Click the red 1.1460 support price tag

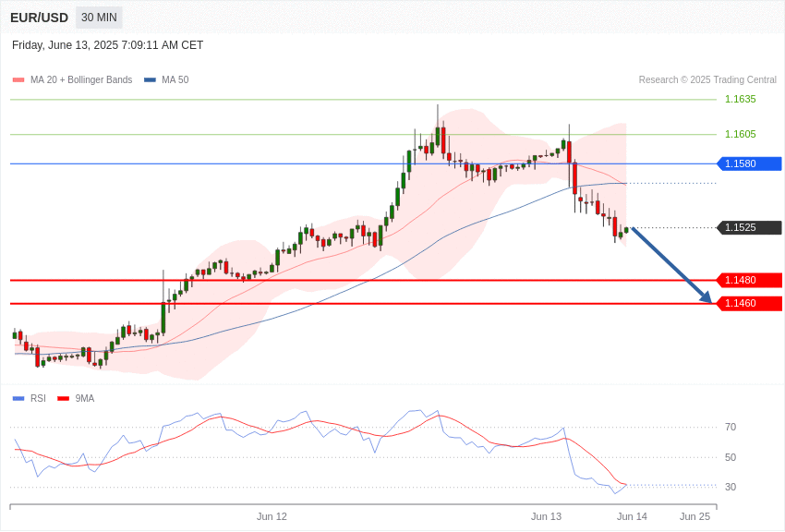[749, 303]
